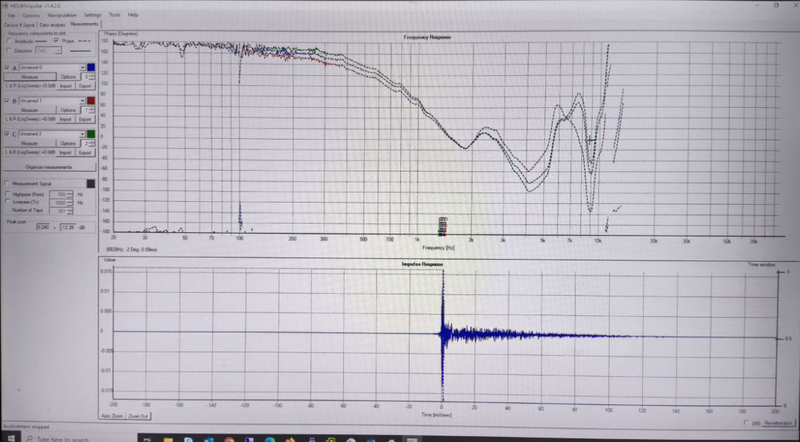Open the Tools menu
Image resolution: width=800 pixels, height=442 pixels.
115,15
